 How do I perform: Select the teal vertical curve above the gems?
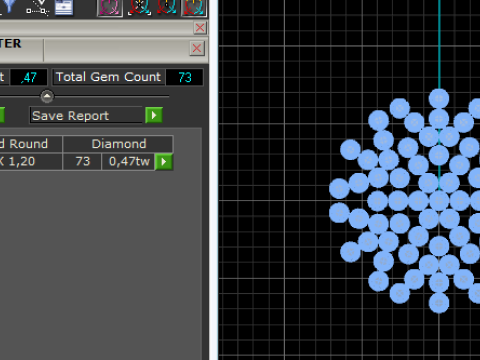(x=439, y=44)
